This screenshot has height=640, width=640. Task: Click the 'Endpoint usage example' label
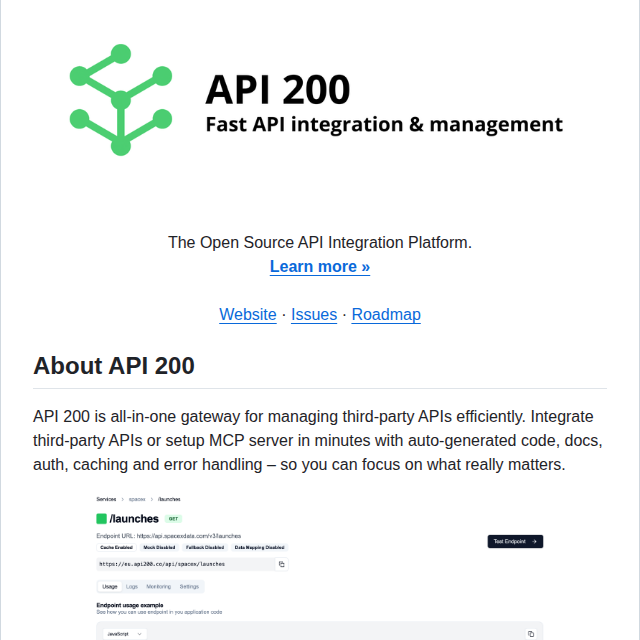tap(130, 605)
